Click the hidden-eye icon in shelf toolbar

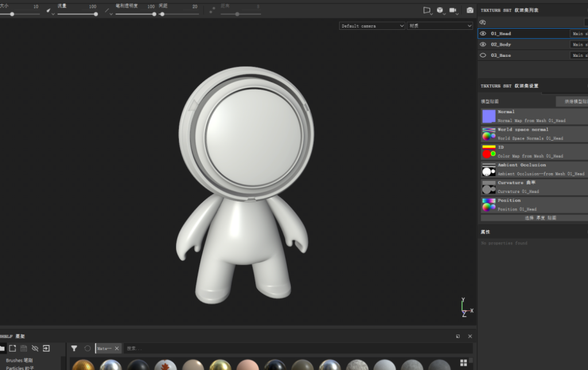tap(35, 348)
